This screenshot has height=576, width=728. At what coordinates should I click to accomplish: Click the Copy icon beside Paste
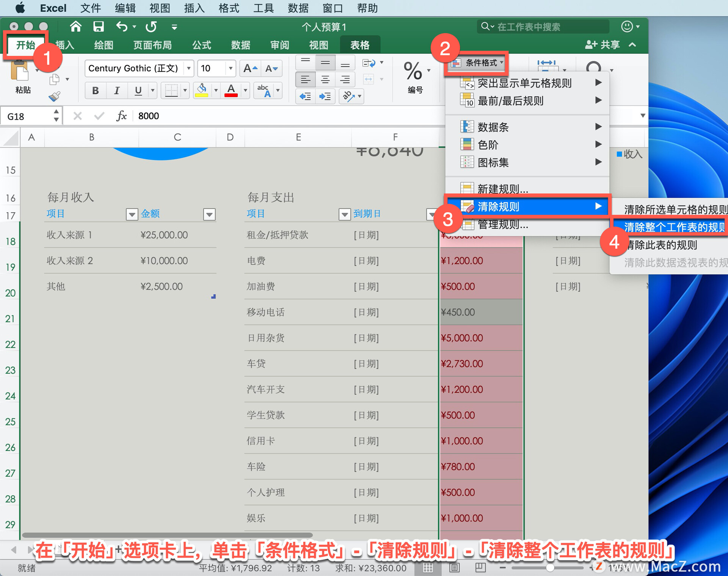[55, 79]
